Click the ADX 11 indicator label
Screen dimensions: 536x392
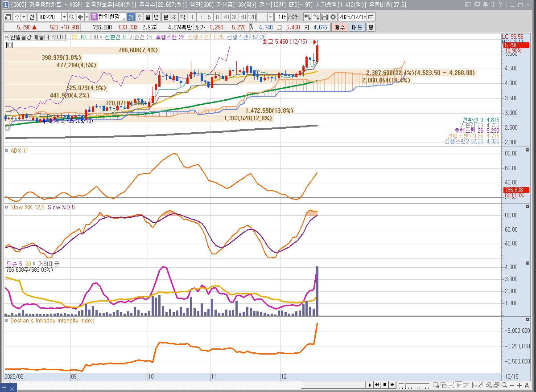coord(19,151)
